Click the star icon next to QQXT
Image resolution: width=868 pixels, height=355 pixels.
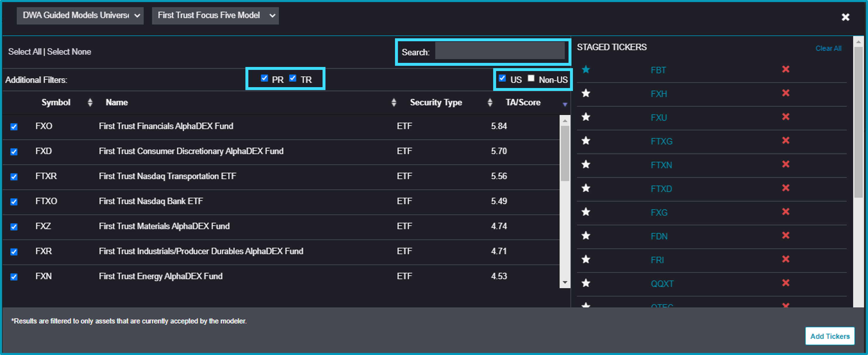click(x=586, y=283)
